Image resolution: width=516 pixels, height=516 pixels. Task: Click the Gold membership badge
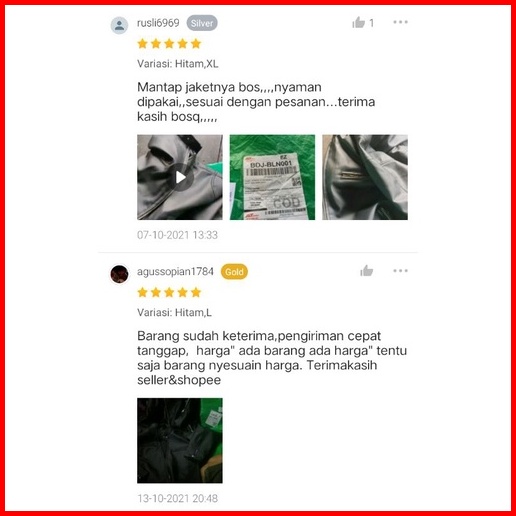[x=234, y=272]
